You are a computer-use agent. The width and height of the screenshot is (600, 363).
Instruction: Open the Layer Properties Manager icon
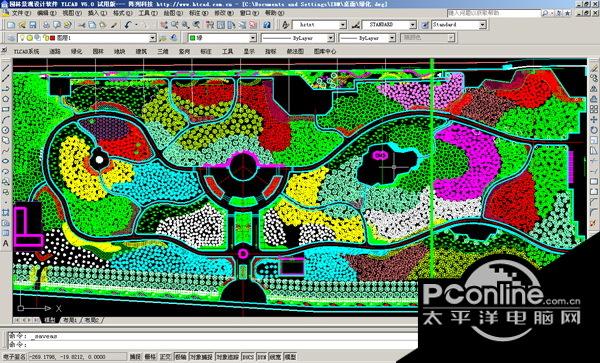point(11,38)
